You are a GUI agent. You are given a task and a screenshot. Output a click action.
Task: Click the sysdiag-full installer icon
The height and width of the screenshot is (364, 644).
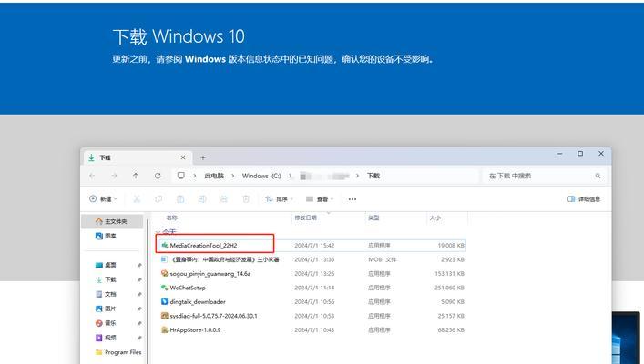pos(165,316)
